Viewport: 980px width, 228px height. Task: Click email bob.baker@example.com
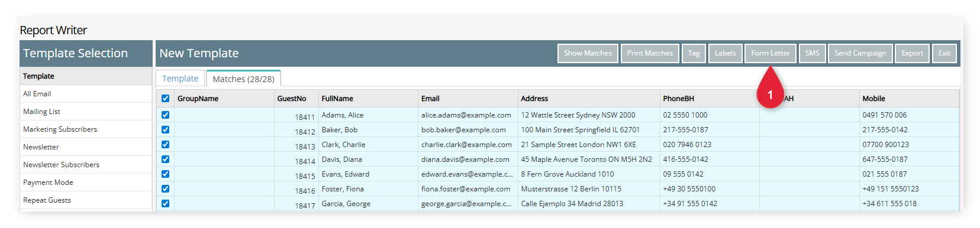pyautogui.click(x=463, y=130)
